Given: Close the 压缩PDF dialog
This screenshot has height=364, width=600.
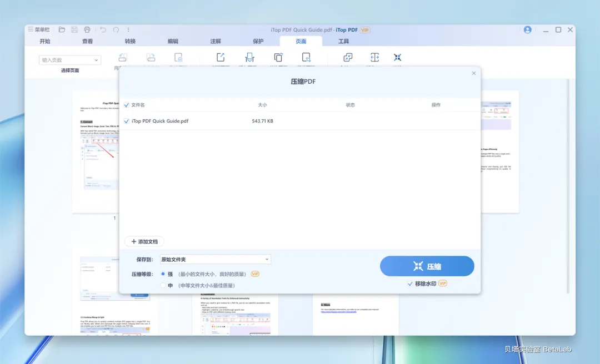Looking at the screenshot, I should pos(474,73).
